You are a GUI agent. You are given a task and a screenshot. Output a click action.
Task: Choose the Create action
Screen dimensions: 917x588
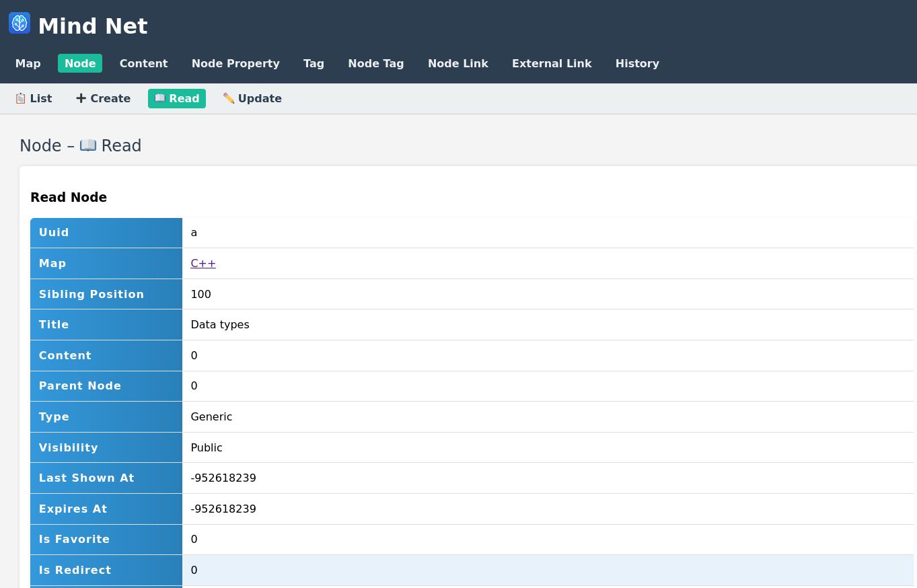[x=104, y=98]
